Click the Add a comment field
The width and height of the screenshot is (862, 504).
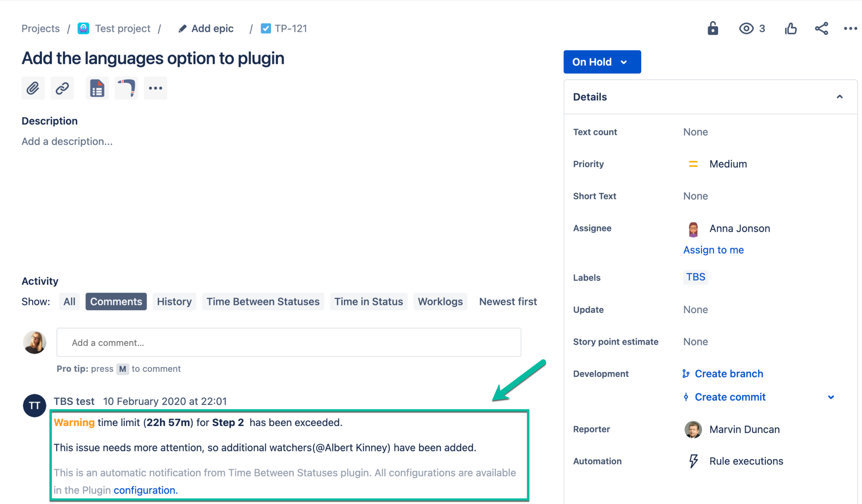[x=288, y=342]
